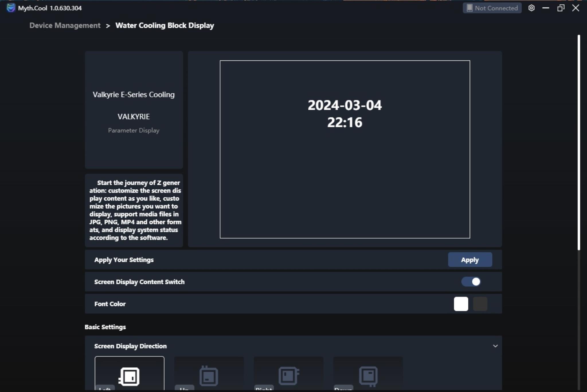This screenshot has width=587, height=392.
Task: Click Water Cooling Block Display breadcrumb
Action: point(165,26)
